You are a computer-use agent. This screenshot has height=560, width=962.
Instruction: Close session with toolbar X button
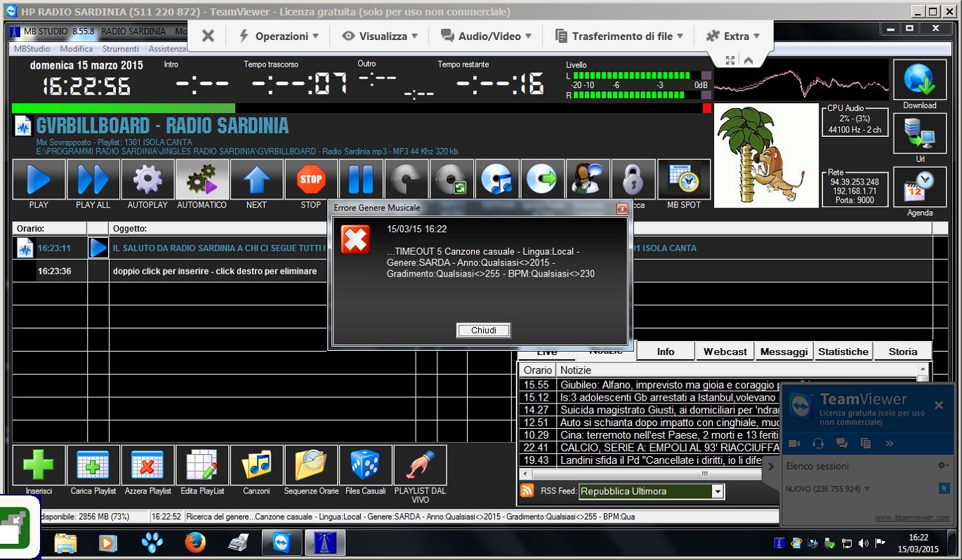208,36
